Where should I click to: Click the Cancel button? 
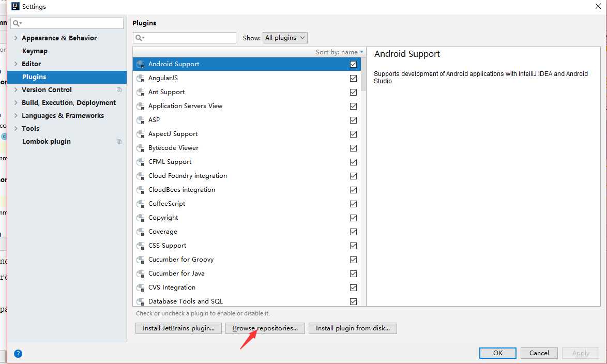539,353
